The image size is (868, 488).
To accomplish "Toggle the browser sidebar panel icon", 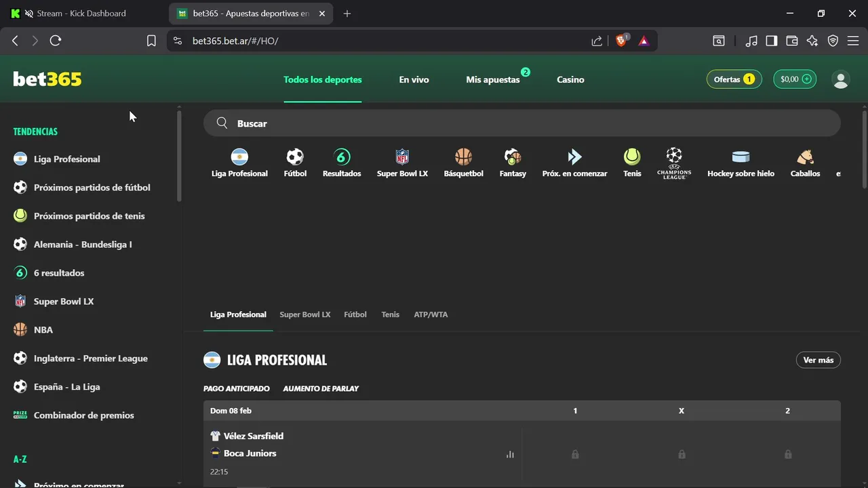I will 771,41.
